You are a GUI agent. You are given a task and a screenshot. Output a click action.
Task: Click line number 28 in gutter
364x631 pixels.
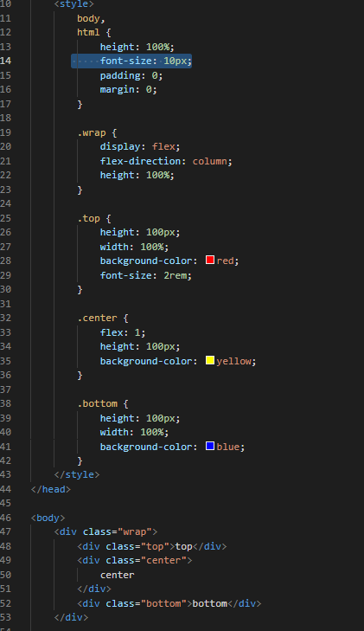[x=6, y=261]
